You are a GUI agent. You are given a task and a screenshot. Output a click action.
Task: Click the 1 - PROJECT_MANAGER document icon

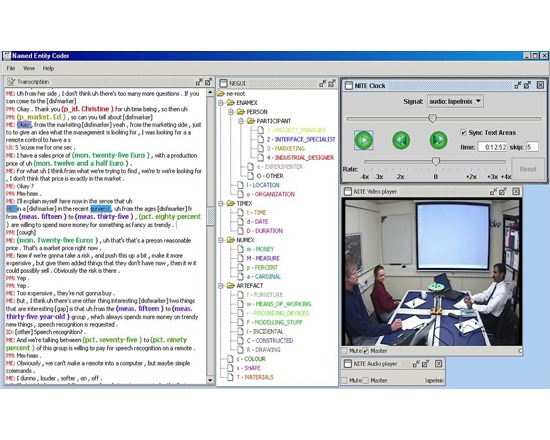(260, 130)
